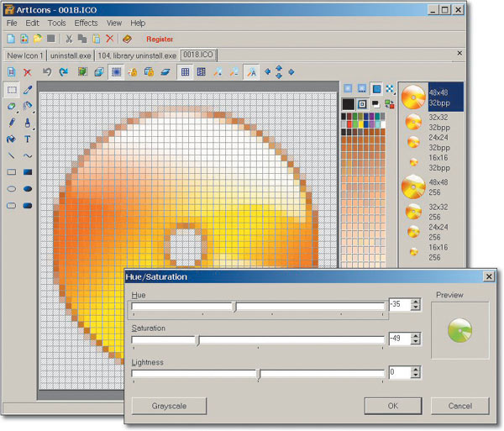Select the Eraser tool

point(12,106)
